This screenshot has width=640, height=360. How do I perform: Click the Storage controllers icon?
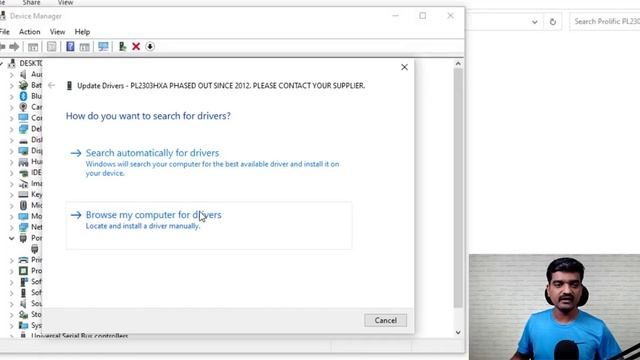click(x=23, y=314)
